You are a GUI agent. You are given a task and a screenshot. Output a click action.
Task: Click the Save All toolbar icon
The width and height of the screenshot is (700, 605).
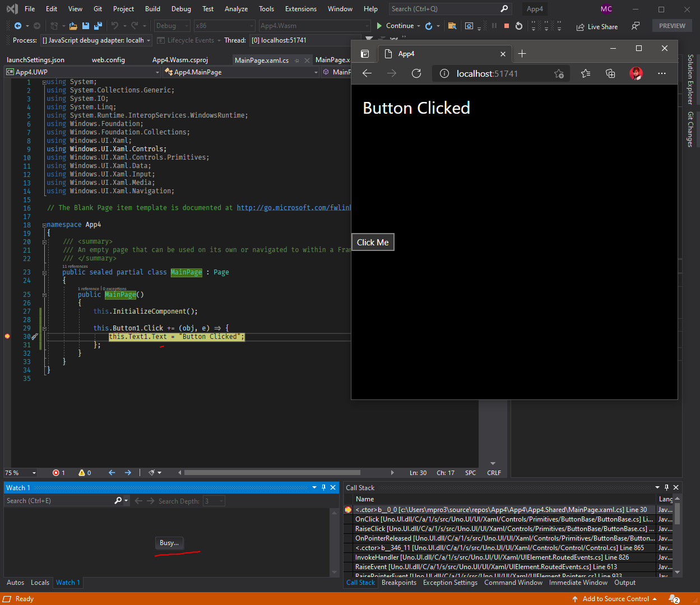click(x=98, y=26)
